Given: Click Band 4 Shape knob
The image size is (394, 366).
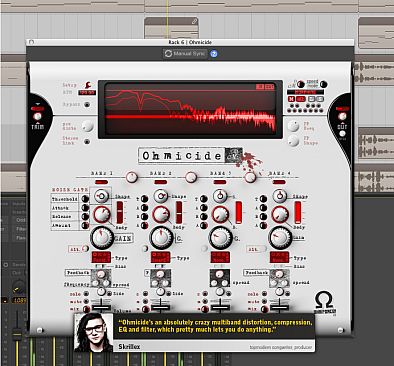Looking at the screenshot, I should [x=280, y=196].
